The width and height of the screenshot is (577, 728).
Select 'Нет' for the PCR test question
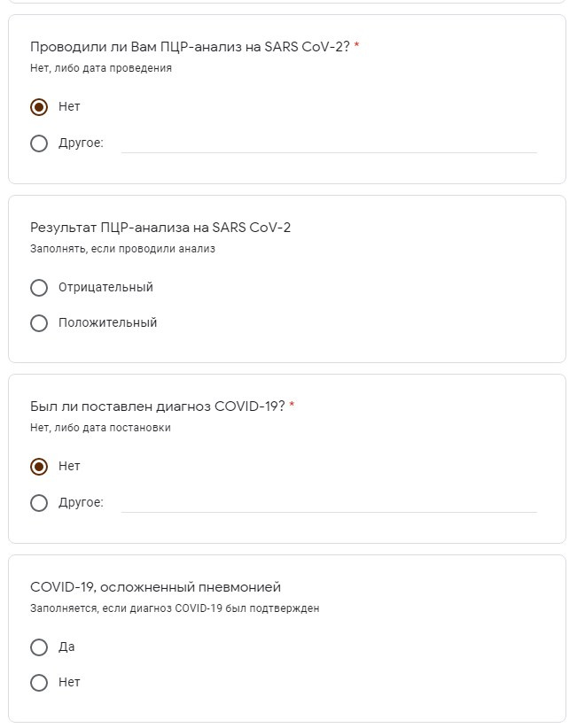click(x=39, y=107)
